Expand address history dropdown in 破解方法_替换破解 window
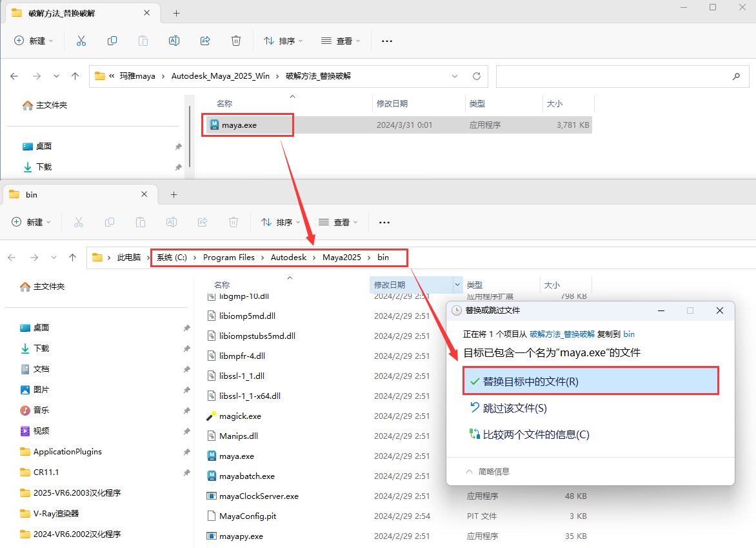 (x=455, y=76)
